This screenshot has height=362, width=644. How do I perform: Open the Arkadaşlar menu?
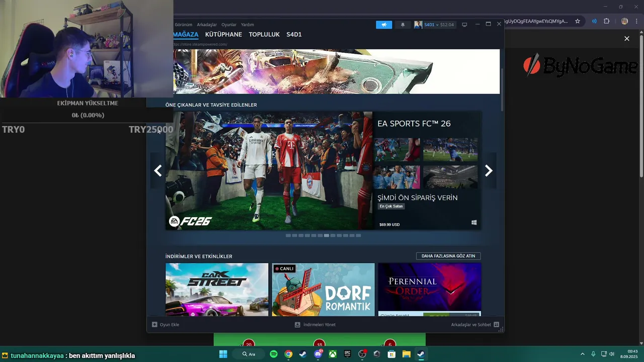(207, 25)
